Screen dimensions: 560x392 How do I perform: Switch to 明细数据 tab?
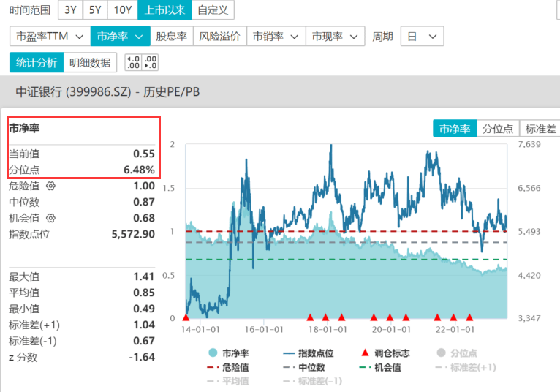tap(90, 62)
